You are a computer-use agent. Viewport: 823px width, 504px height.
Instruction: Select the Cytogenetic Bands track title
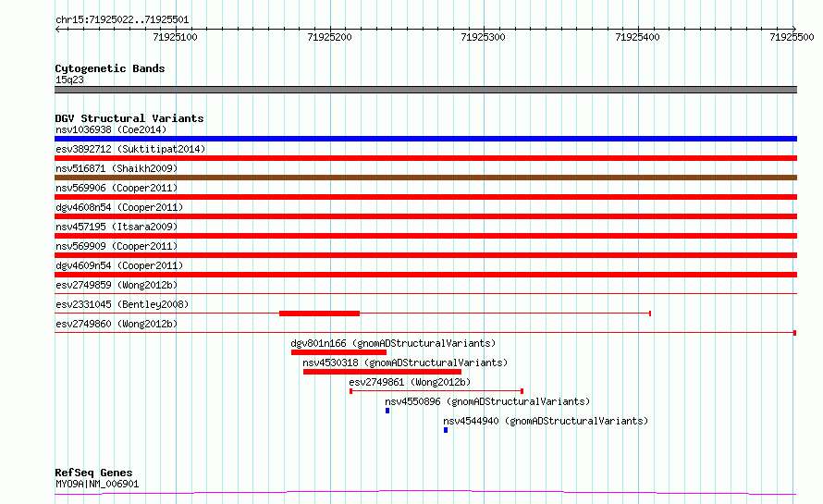click(x=110, y=68)
